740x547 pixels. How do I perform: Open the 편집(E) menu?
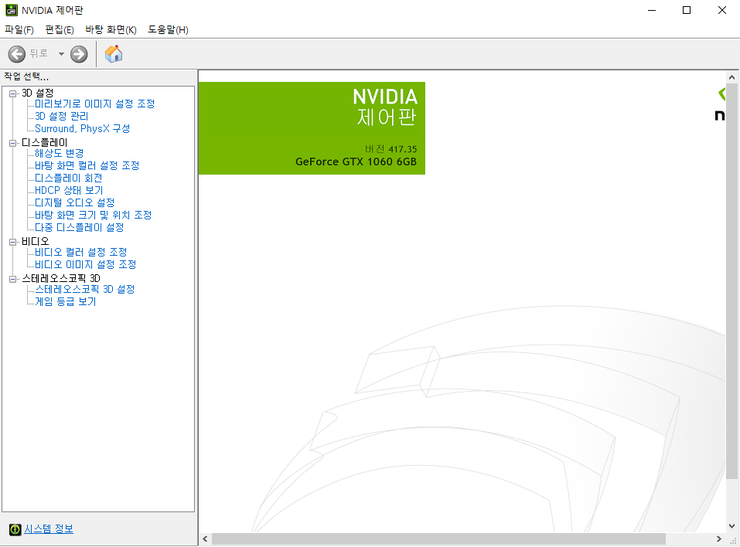pyautogui.click(x=59, y=30)
